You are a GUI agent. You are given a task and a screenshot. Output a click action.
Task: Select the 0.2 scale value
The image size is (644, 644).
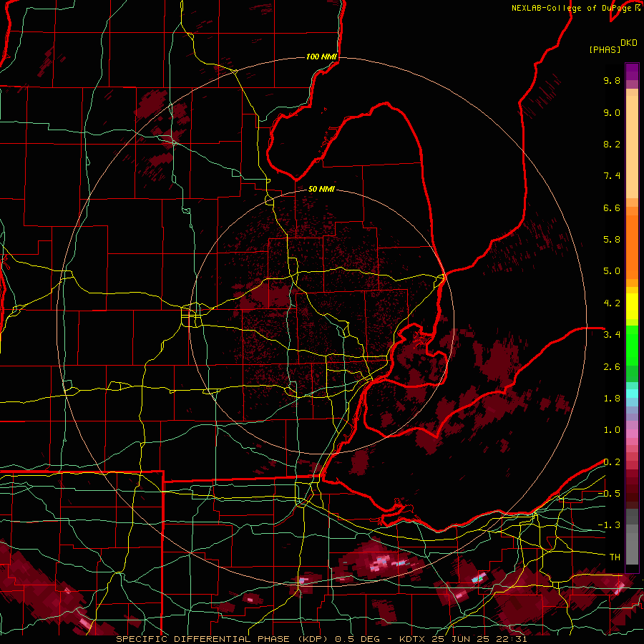(612, 462)
